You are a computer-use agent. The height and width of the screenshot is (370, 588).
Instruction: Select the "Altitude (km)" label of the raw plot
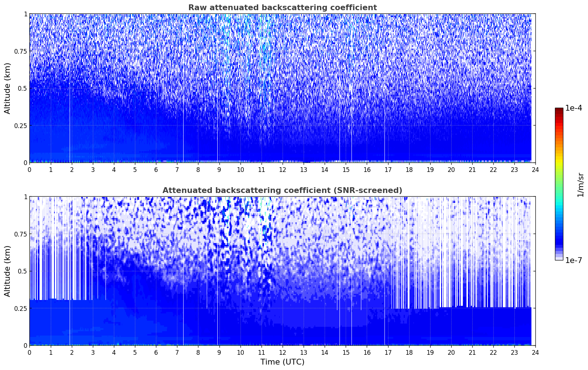[x=8, y=88]
